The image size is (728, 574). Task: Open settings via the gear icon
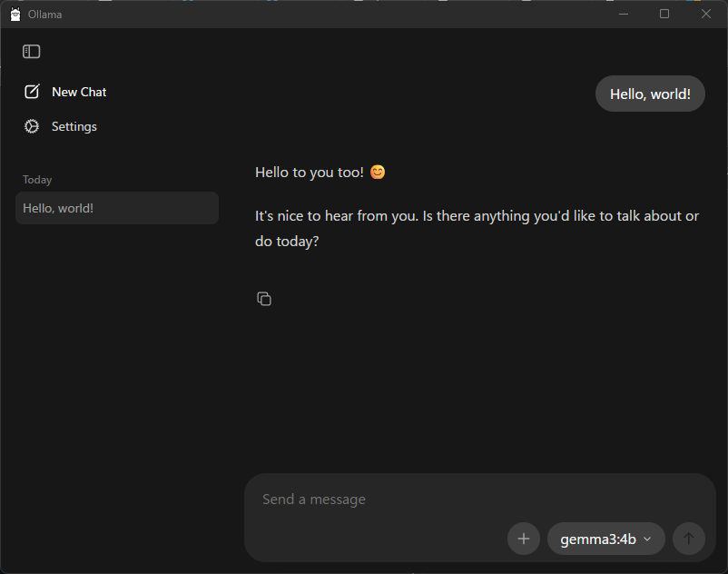[32, 126]
